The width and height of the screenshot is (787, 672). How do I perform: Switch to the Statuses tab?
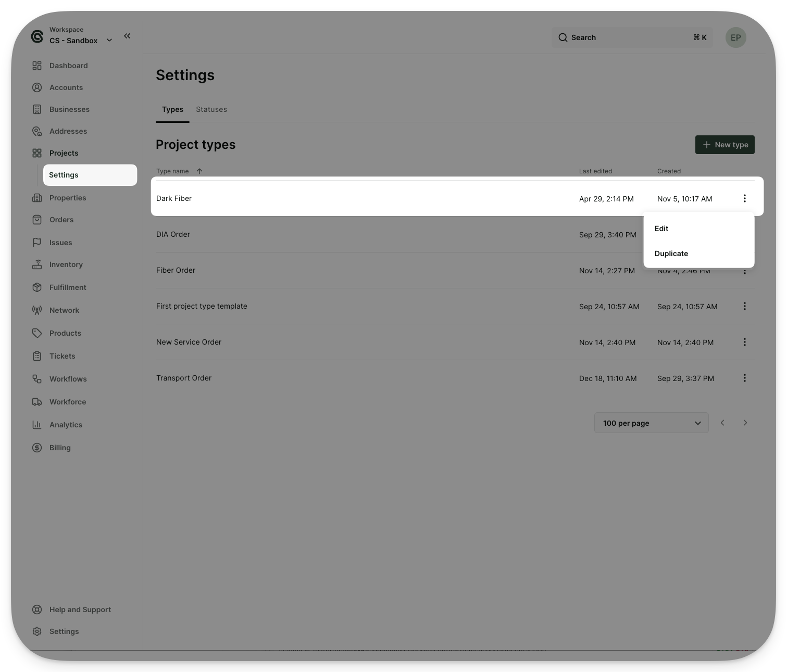tap(211, 109)
